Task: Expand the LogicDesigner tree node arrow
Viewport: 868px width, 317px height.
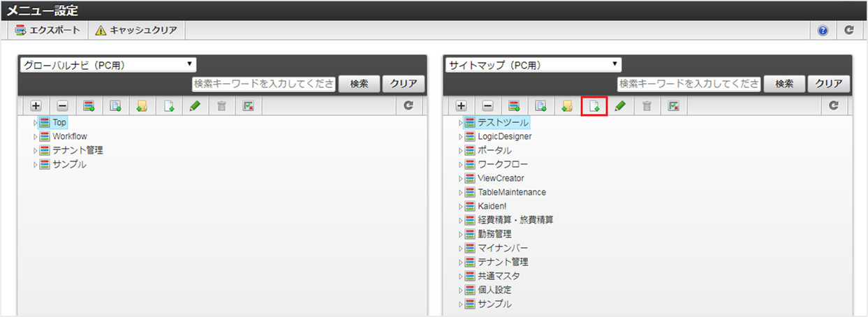Action: pos(460,137)
